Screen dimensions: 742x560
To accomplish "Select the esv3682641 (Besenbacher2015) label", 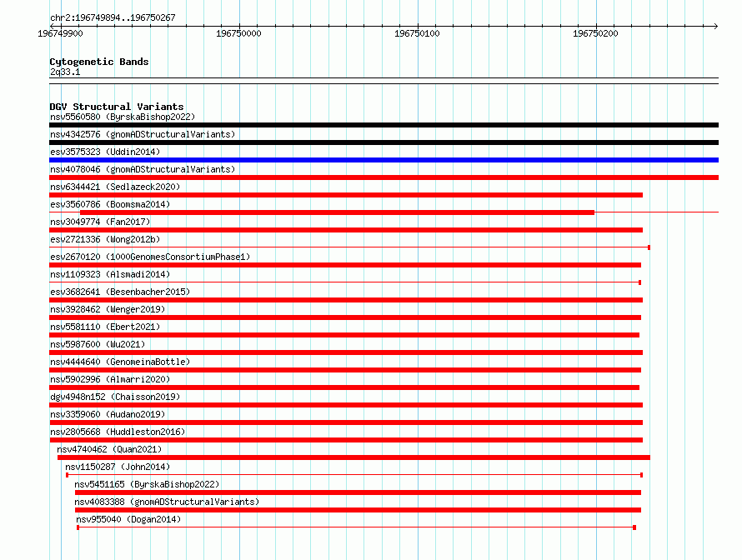I will point(120,292).
